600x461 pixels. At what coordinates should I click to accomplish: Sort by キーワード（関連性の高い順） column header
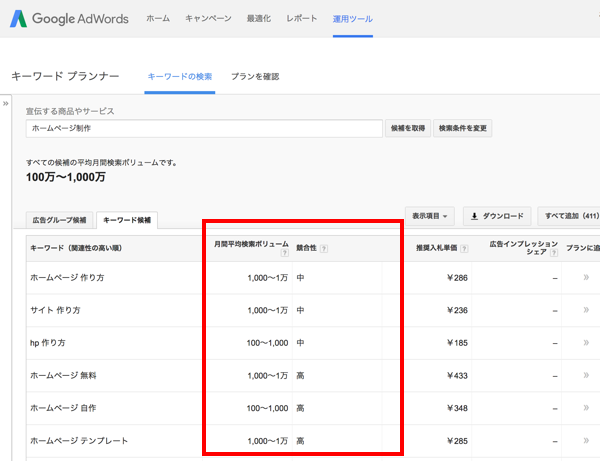click(x=76, y=248)
